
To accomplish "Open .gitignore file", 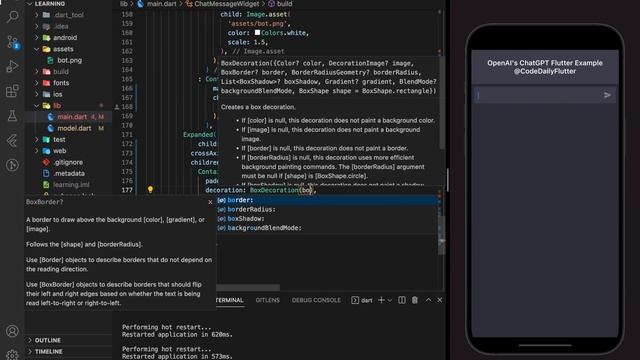I will pos(68,162).
